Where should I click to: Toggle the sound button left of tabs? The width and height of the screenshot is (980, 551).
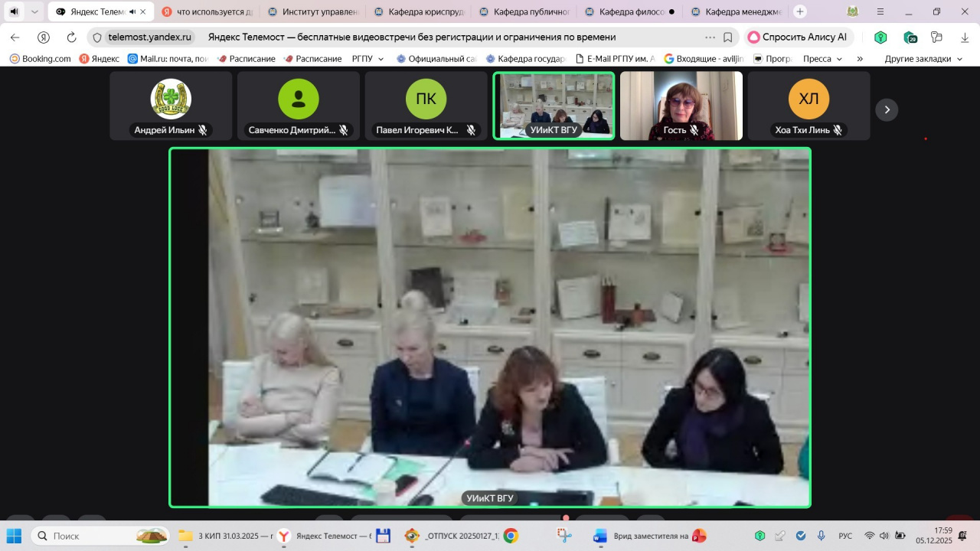tap(14, 11)
